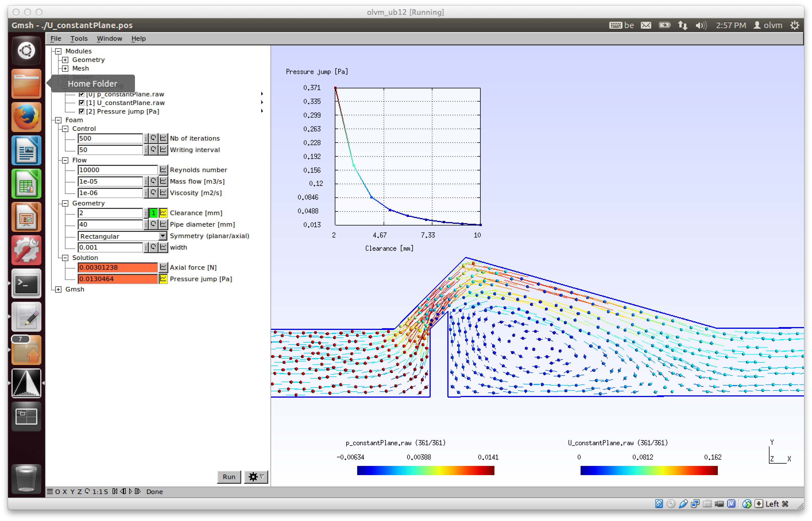Click the Pressure jump result value field
The width and height of the screenshot is (812, 521).
(117, 279)
